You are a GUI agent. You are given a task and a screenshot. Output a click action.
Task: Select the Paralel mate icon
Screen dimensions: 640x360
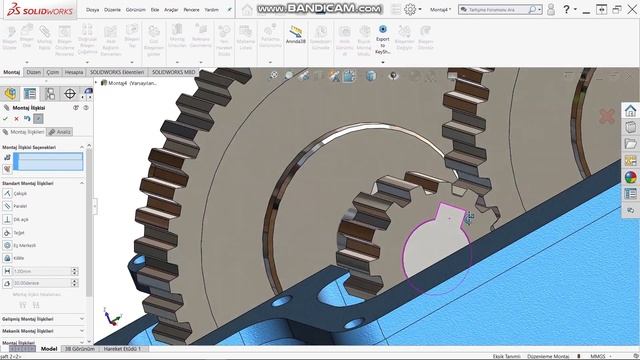point(7,206)
